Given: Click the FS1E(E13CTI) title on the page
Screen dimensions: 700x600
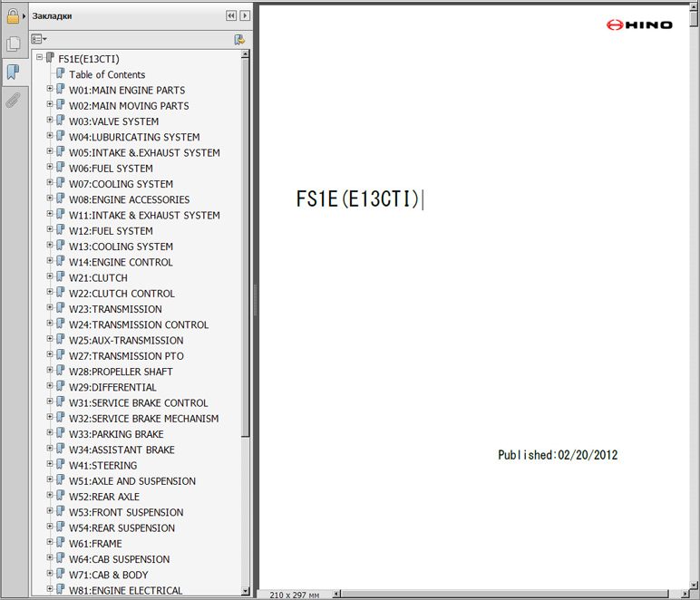Looking at the screenshot, I should 358,199.
